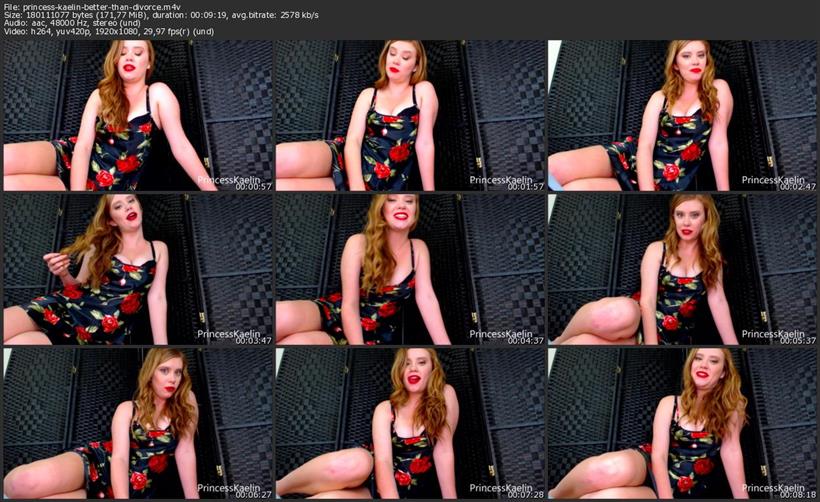Image resolution: width=820 pixels, height=502 pixels.
Task: Click the 00:08:18 timestamp label
Action: [x=797, y=494]
